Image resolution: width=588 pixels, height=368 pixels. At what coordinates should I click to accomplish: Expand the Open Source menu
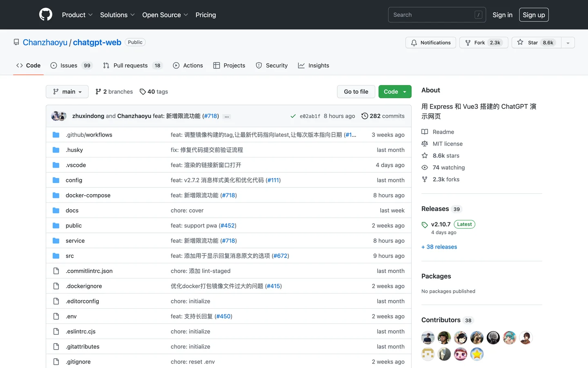pos(165,15)
